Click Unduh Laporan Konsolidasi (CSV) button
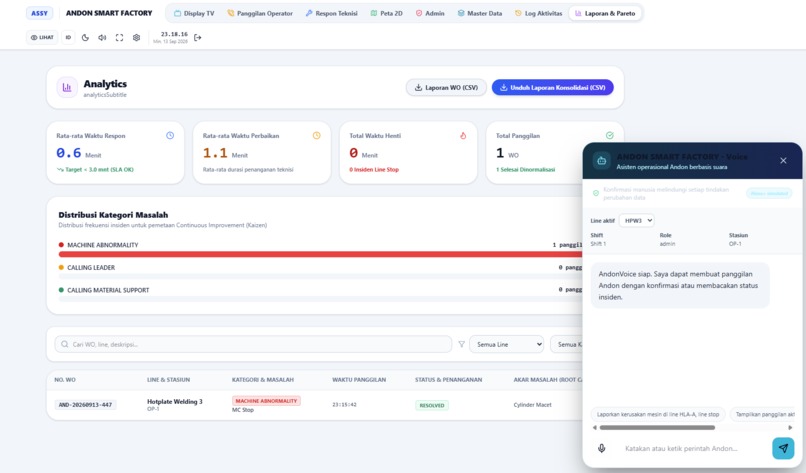 pos(553,87)
